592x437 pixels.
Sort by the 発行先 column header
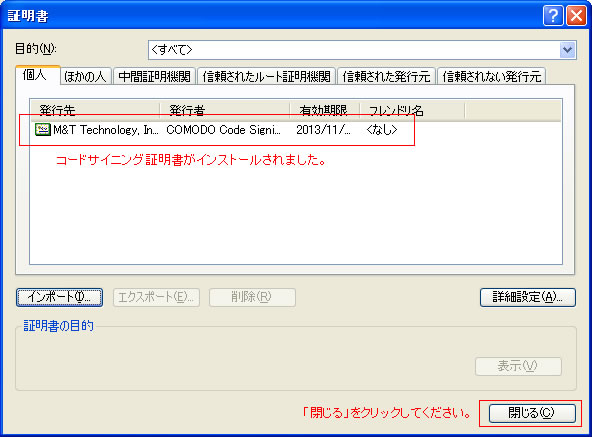(x=95, y=110)
